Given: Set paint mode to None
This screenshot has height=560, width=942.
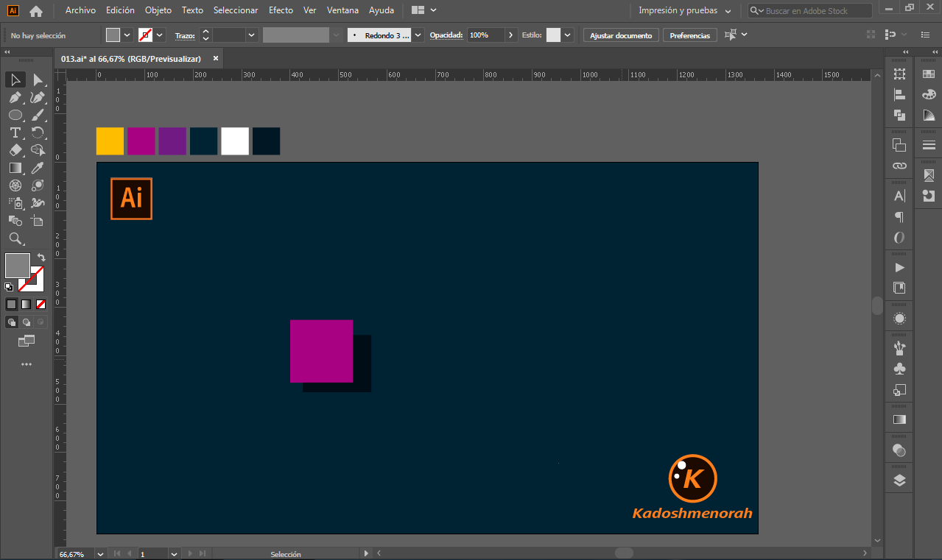Looking at the screenshot, I should click(x=41, y=304).
